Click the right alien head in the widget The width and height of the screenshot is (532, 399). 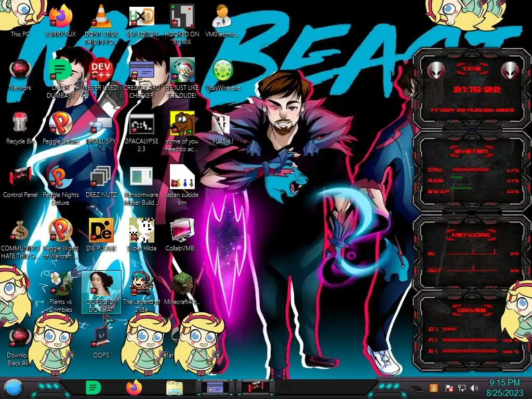pos(510,71)
